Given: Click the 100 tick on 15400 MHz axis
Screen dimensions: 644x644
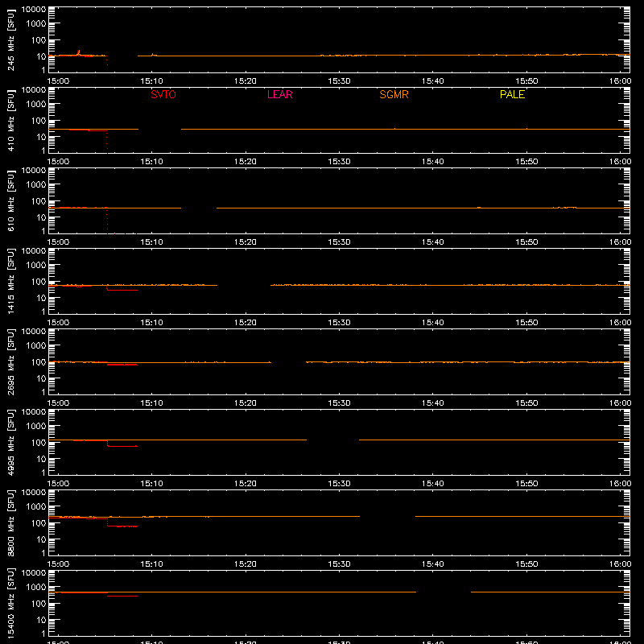Looking at the screenshot, I should coord(39,604).
